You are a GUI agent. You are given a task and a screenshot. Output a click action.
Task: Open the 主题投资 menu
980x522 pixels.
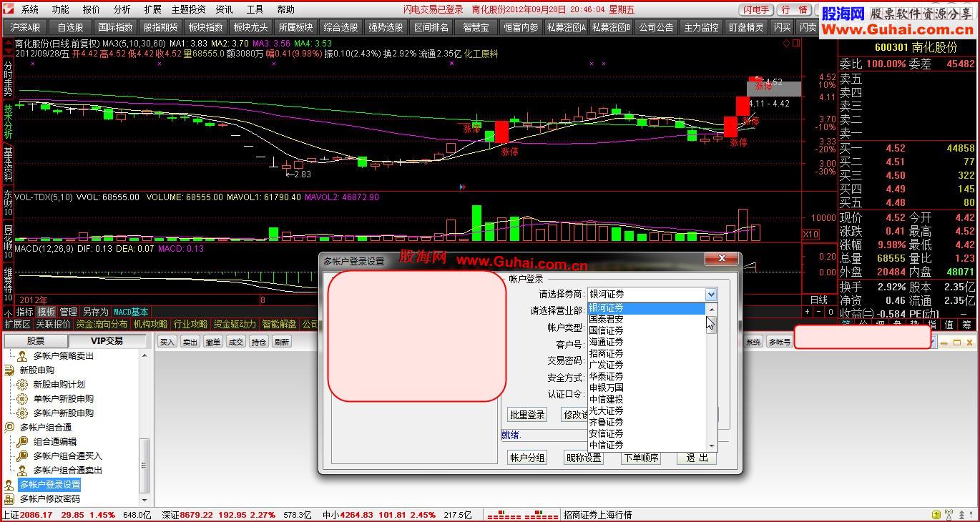[x=188, y=9]
